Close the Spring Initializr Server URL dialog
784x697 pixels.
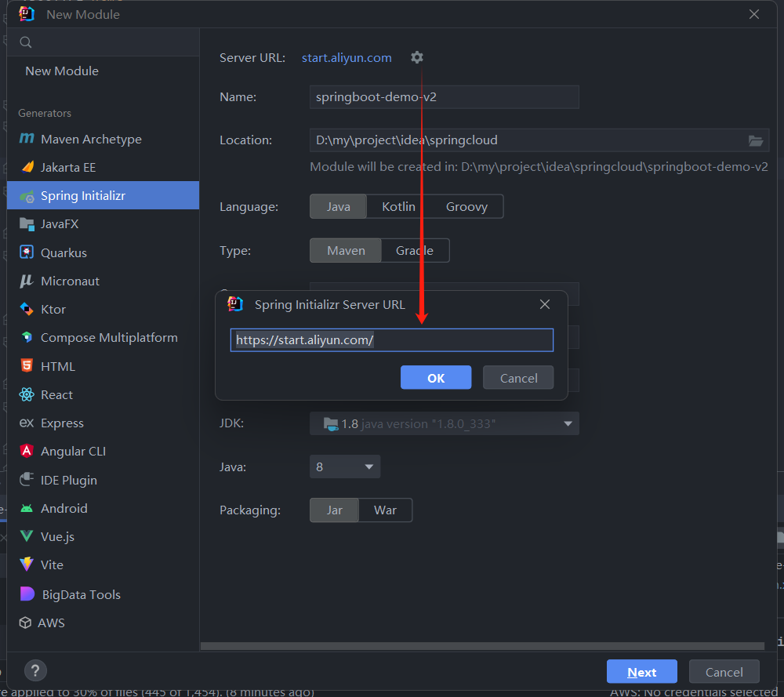(x=545, y=304)
